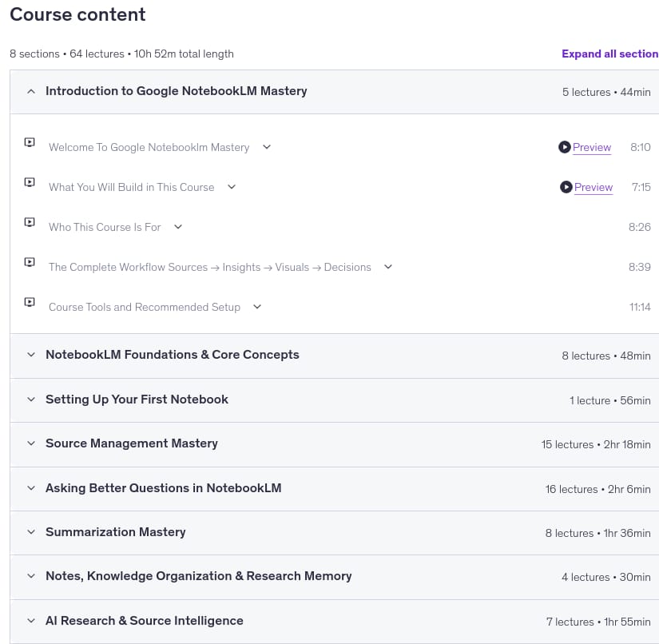Expand the Asking Better Questions in NotebookLM section

(x=31, y=488)
